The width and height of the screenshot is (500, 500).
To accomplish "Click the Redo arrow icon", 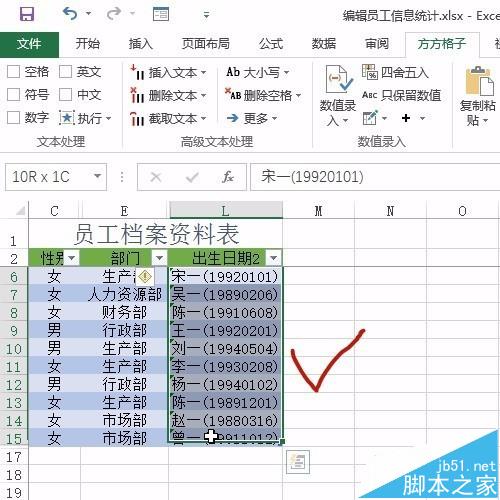I will [114, 14].
